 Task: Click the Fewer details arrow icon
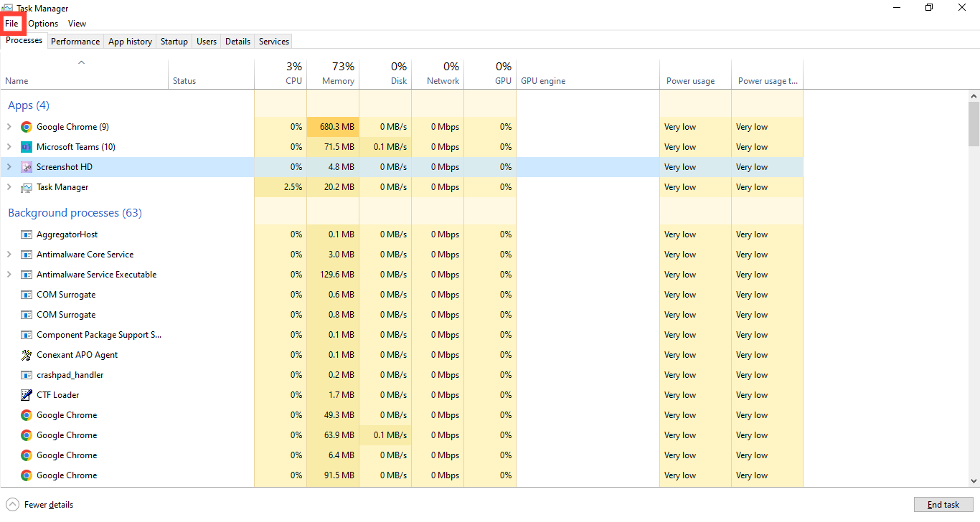[x=12, y=505]
